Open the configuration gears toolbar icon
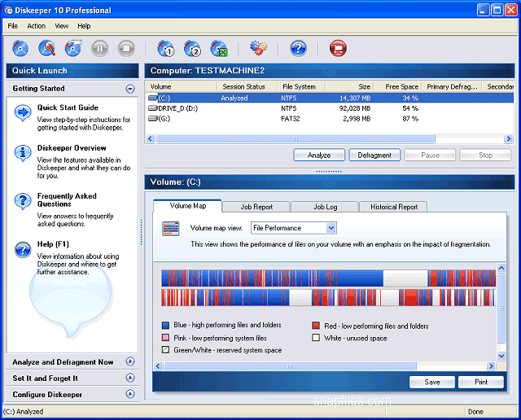The height and width of the screenshot is (420, 521). 258,49
